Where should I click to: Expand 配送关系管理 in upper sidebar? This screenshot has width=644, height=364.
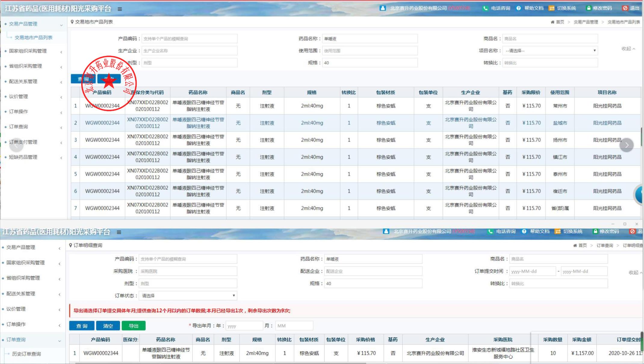click(33, 81)
